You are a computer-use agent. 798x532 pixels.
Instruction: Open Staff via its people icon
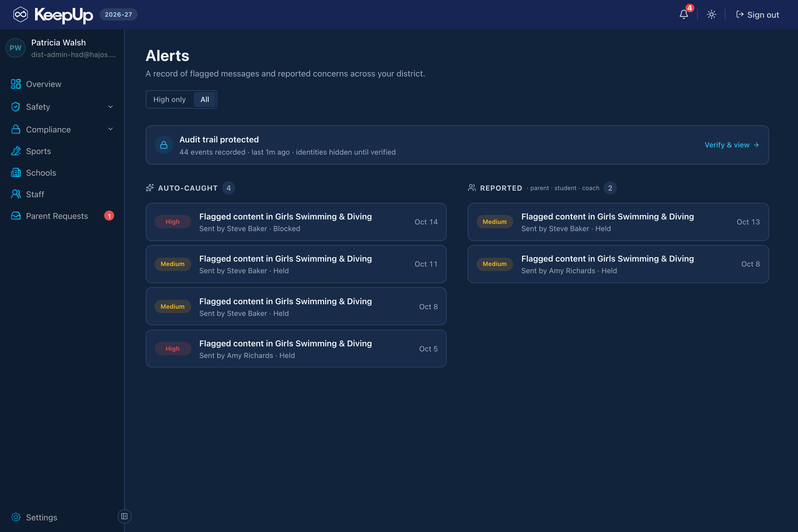pos(16,195)
